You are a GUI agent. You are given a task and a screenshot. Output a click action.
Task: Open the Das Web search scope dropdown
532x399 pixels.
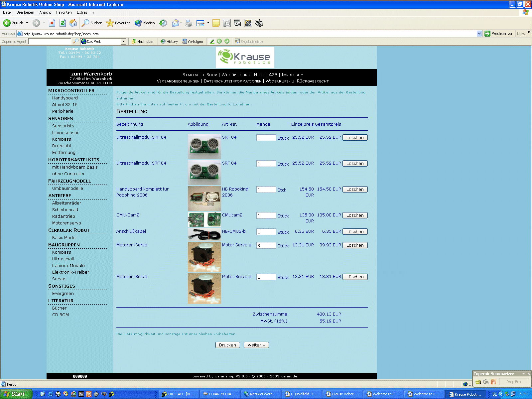124,42
